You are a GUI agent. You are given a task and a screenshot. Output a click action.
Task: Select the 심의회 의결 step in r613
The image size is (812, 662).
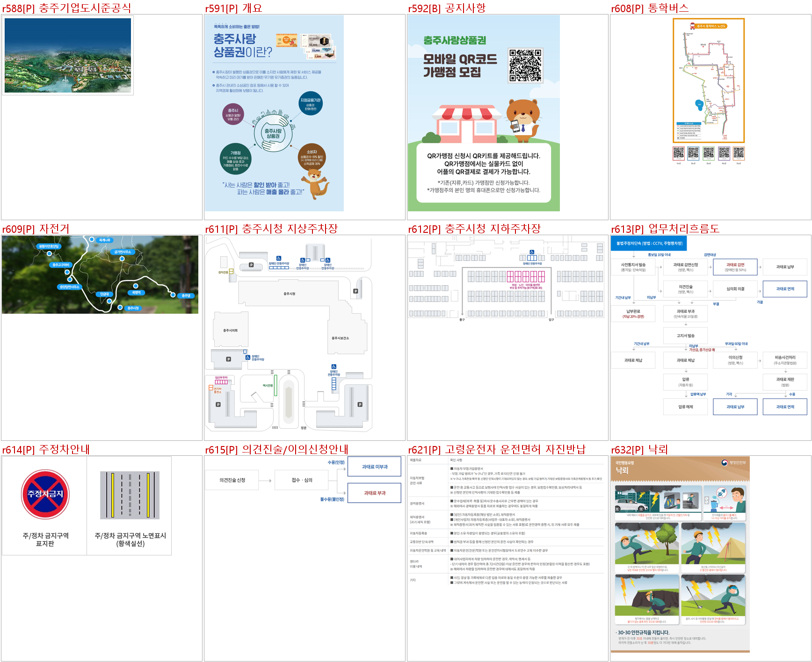(x=735, y=289)
